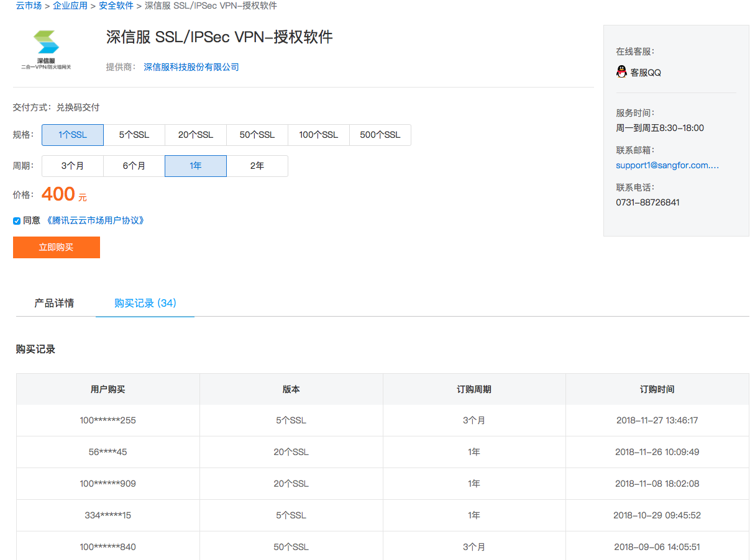Set period to 6个月
Screen dimensions: 750x560
(x=134, y=166)
